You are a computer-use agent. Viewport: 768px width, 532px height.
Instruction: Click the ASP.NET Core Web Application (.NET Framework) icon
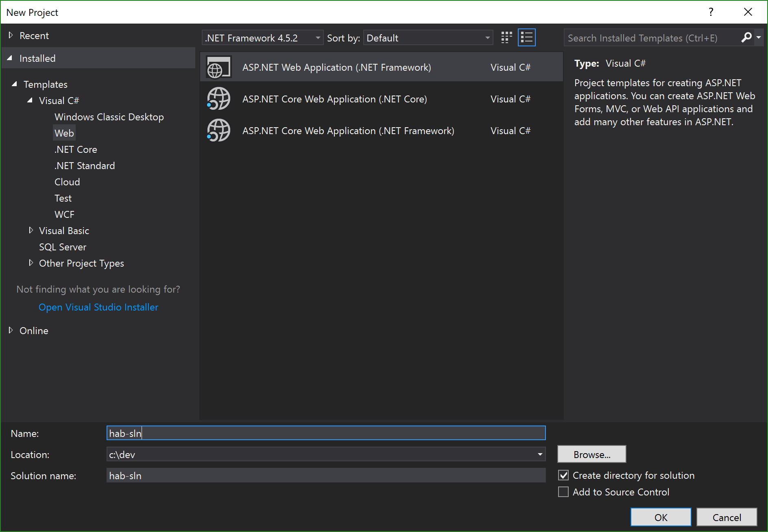(x=218, y=130)
